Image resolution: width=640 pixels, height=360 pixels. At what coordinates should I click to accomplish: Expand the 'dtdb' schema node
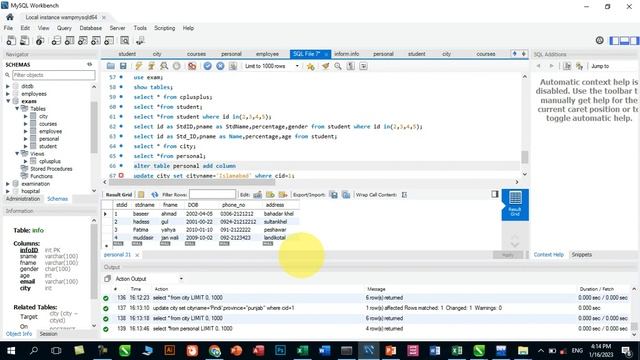pos(8,86)
